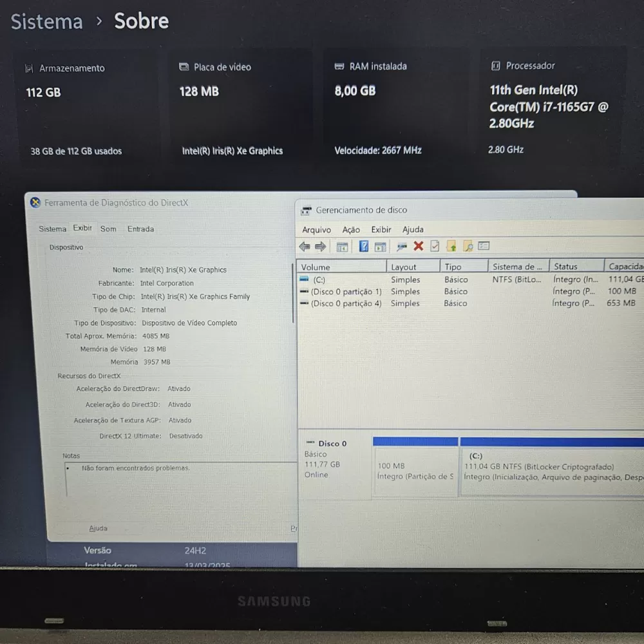The image size is (644, 644).
Task: Click the 11th Gen Intel Core i7-1165G7 text
Action: point(549,107)
